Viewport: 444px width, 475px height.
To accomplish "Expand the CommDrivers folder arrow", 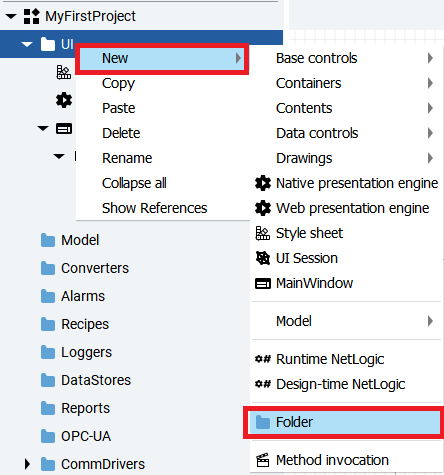I will coord(28,464).
